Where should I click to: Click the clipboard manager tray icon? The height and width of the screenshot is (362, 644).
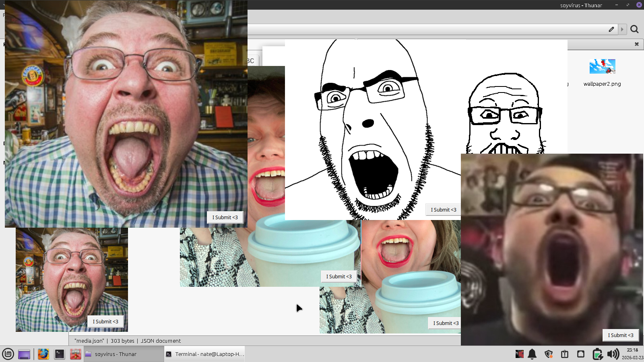(565, 354)
